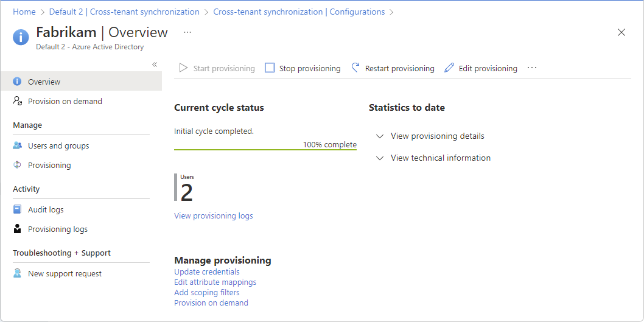Click Edit provisioning label

488,69
